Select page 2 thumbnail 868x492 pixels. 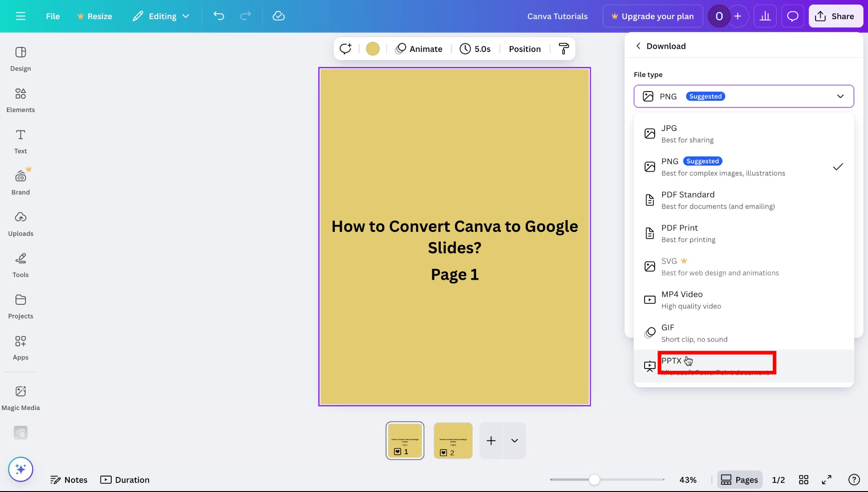pyautogui.click(x=453, y=440)
